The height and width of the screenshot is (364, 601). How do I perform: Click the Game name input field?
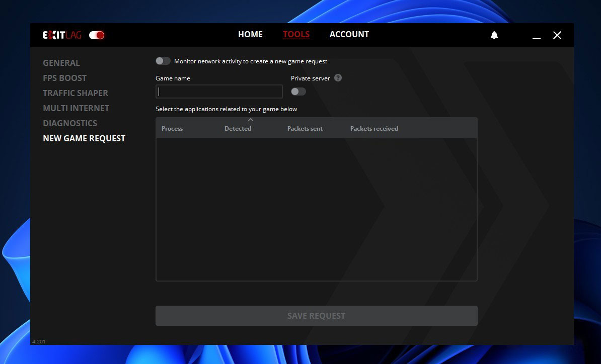219,92
